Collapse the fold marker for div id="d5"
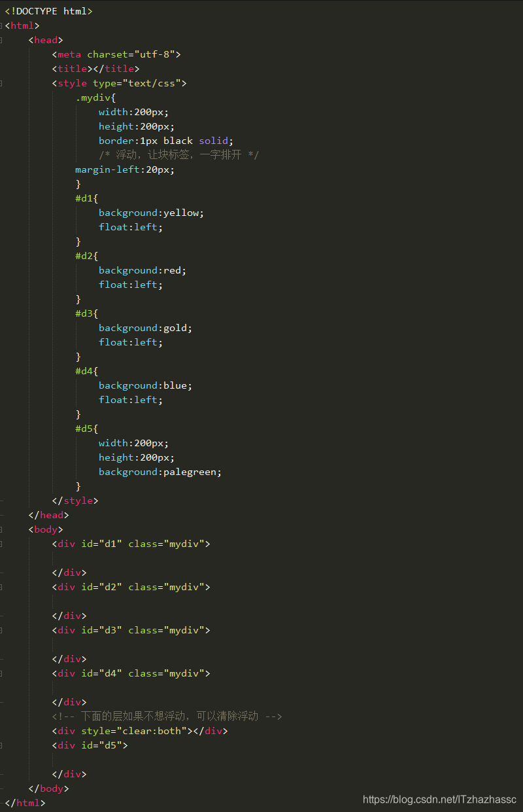The width and height of the screenshot is (523, 812). 1,745
